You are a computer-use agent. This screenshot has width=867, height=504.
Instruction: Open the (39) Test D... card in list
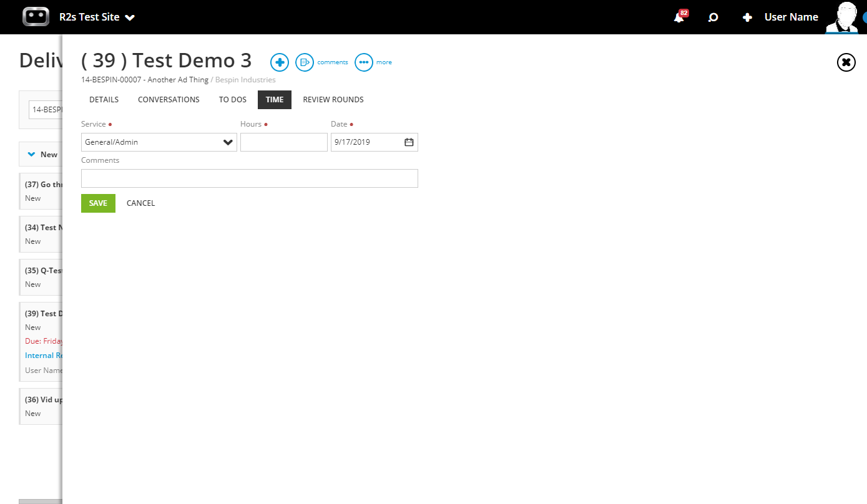point(41,342)
